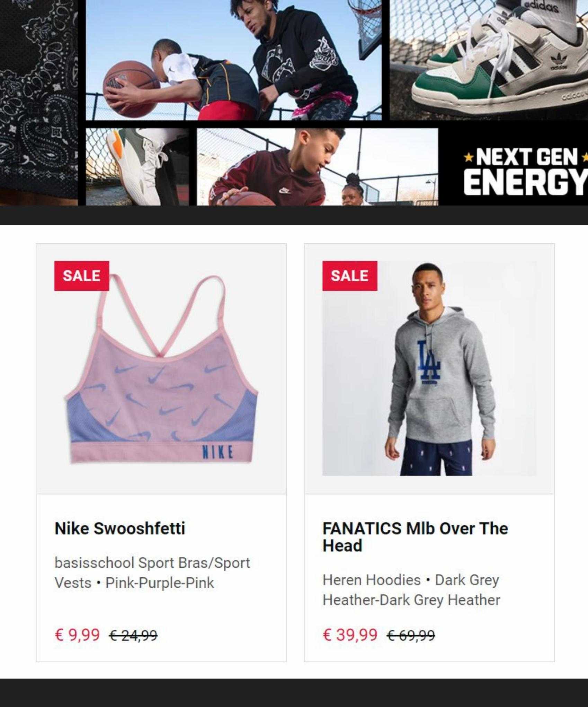Click the black paisley bandana shorts image
Screen dimensions: 588x707
[39, 103]
